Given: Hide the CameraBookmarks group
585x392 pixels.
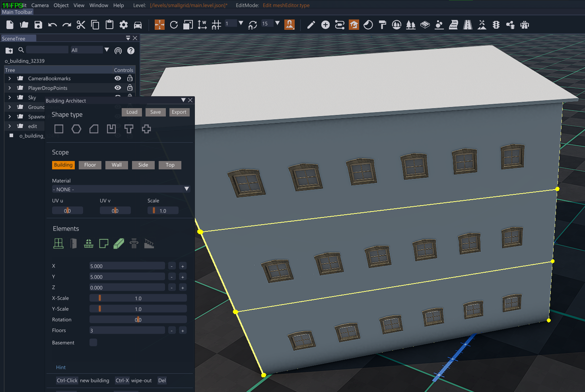Looking at the screenshot, I should (x=118, y=78).
